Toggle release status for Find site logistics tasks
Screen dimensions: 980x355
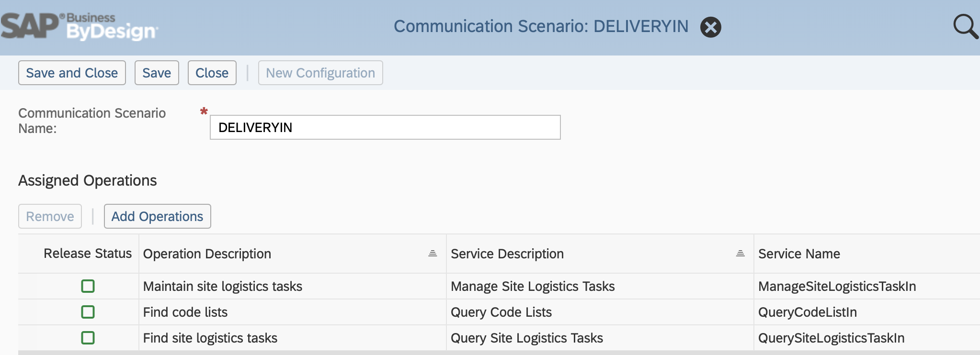88,338
